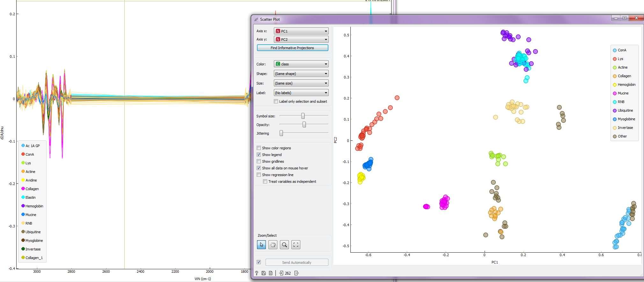Screen dimensions: 644x282
Task: Expand the Label dropdown
Action: click(x=301, y=93)
